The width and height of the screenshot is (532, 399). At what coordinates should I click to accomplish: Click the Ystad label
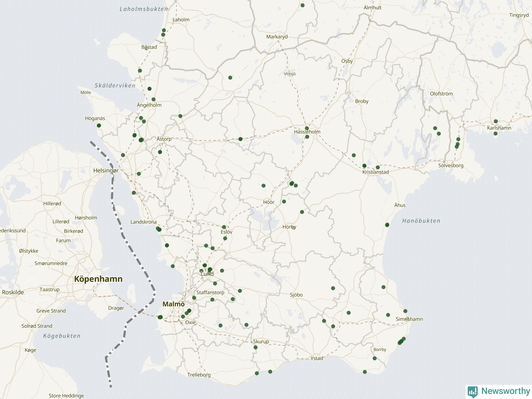click(x=317, y=358)
